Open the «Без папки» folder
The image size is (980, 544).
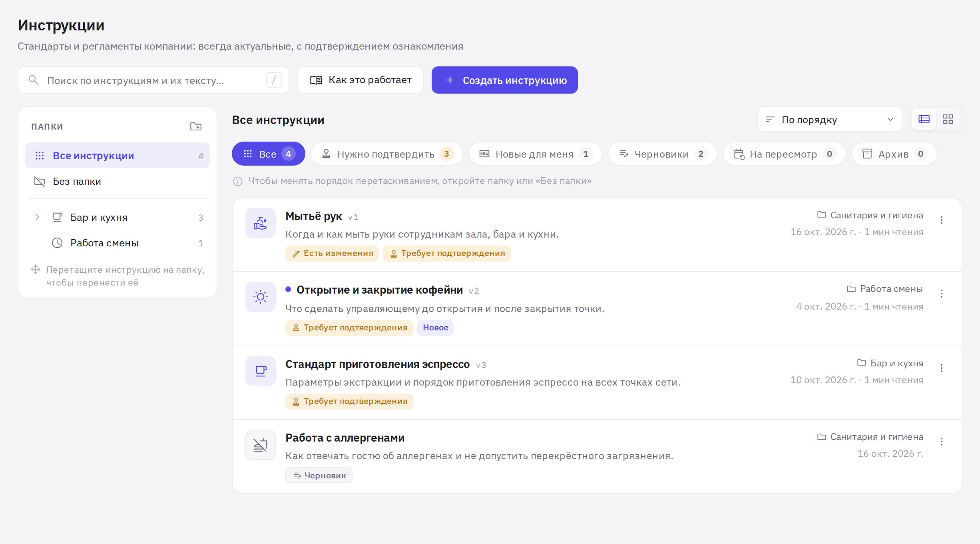[118, 182]
